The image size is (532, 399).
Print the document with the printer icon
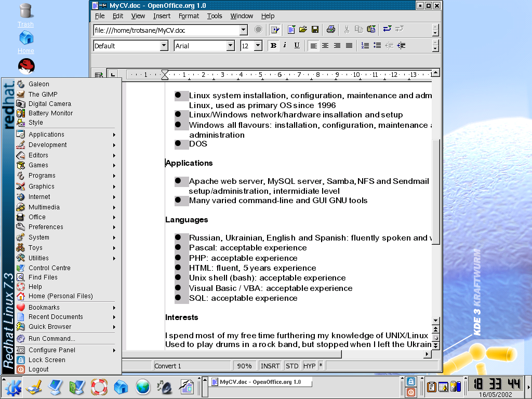(x=331, y=30)
